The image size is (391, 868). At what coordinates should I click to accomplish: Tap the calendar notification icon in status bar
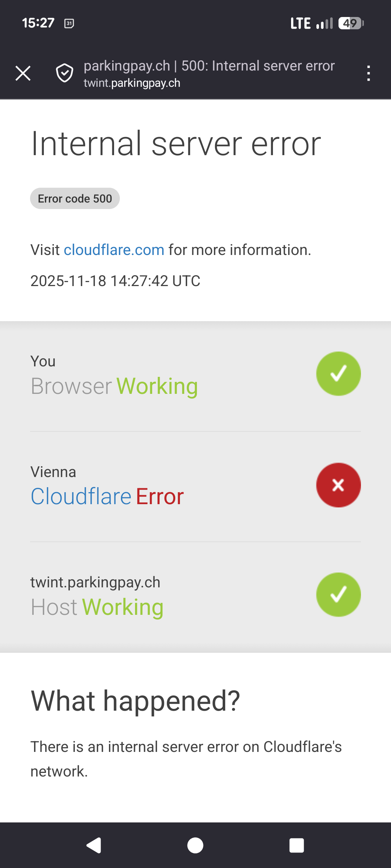(69, 24)
